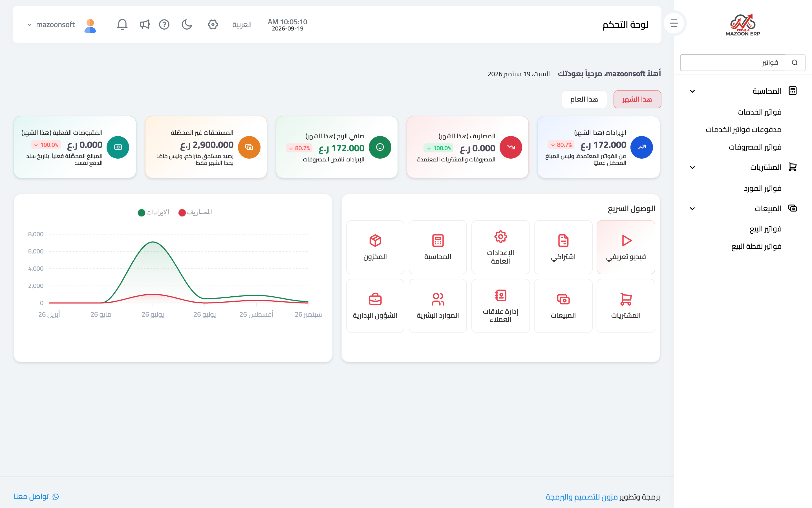Screen dimensions: 812x508
Task: Click the user avatar icon
Action: (90, 25)
